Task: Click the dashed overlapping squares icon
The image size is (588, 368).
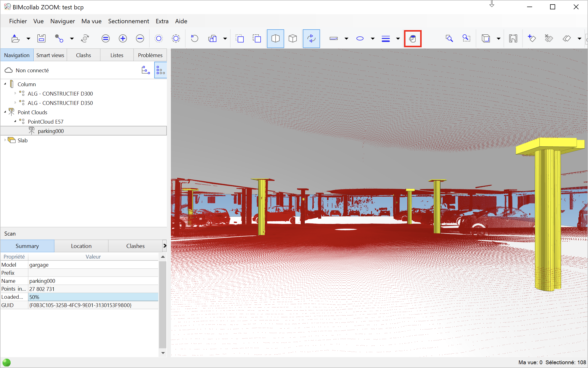Action: 257,39
